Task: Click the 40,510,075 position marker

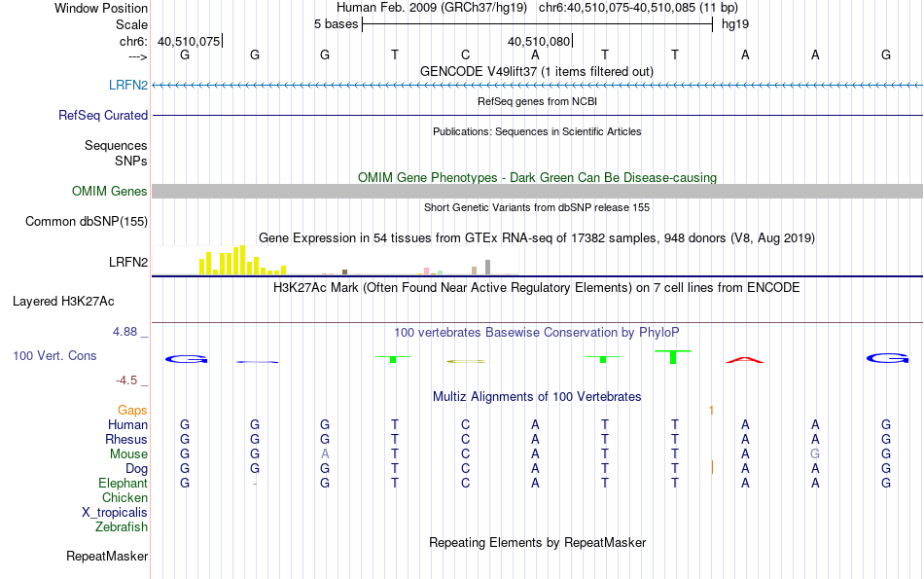Action: [189, 41]
